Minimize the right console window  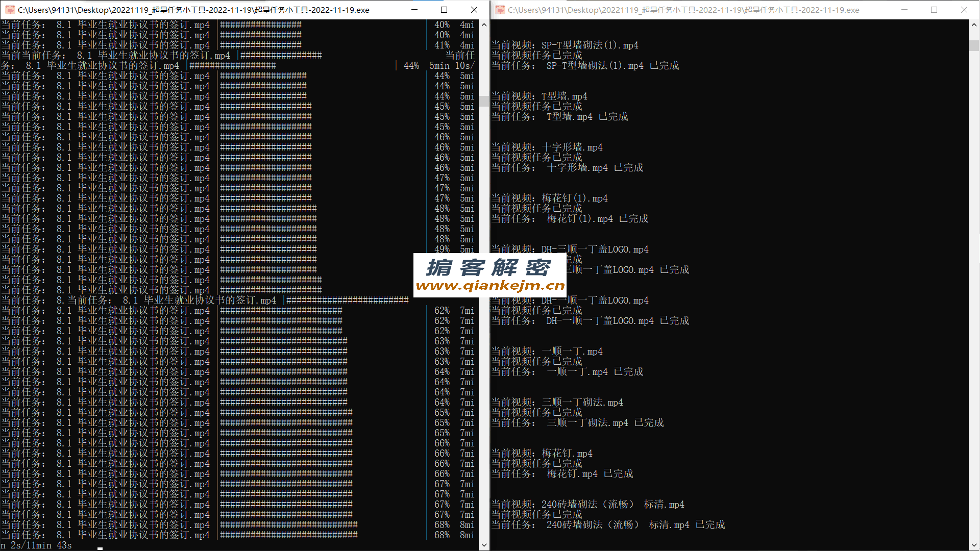click(x=904, y=10)
